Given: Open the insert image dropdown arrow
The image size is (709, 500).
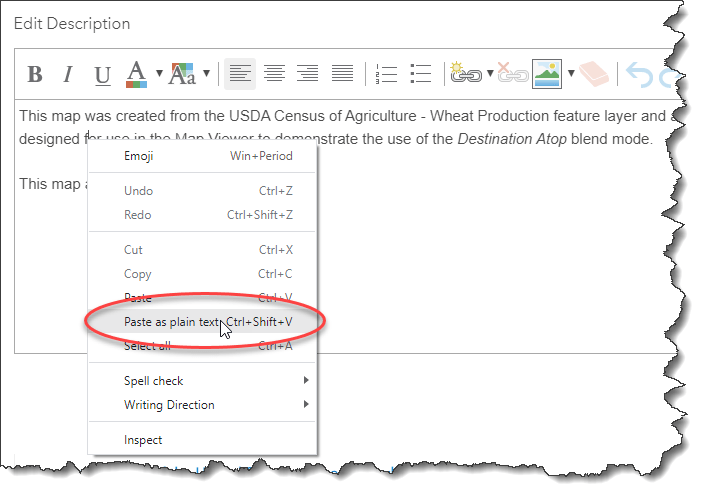Looking at the screenshot, I should [x=569, y=74].
